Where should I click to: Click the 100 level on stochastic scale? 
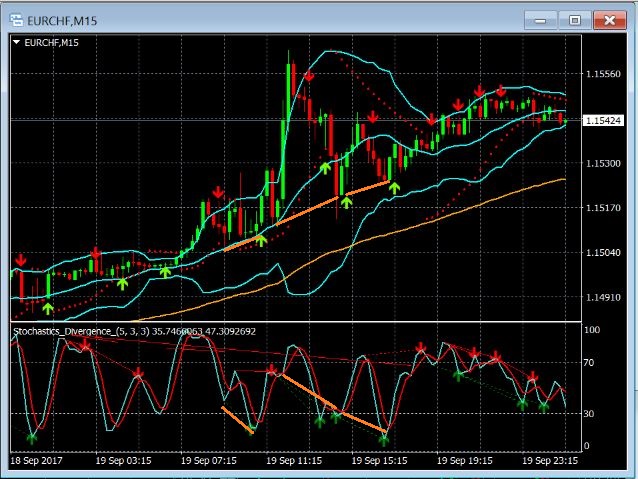[x=592, y=330]
